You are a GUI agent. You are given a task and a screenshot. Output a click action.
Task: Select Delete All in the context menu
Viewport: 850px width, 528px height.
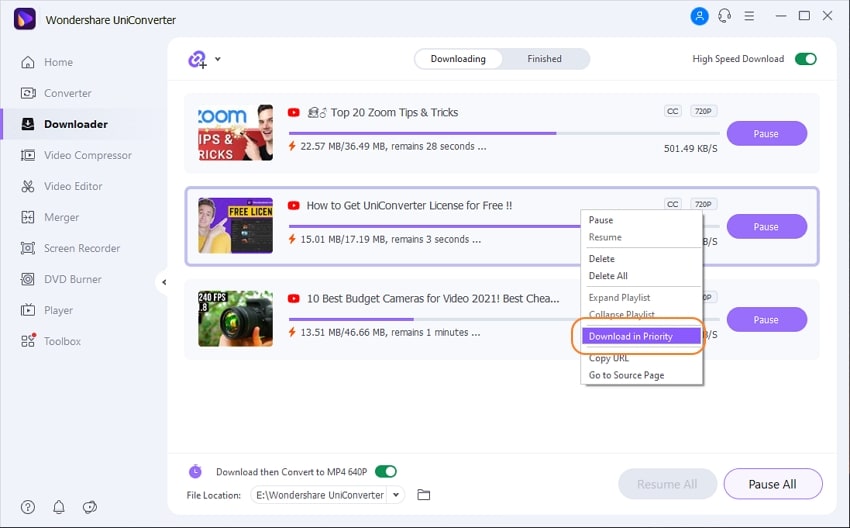click(641, 275)
